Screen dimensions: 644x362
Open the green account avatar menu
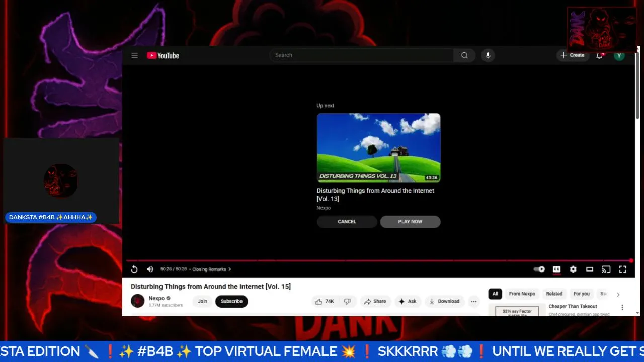(619, 55)
